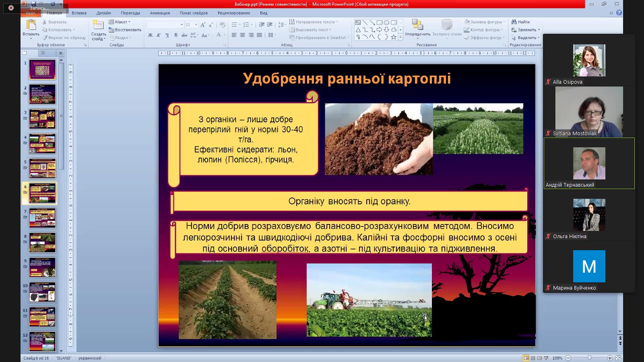Click zoom out minus button
The width and height of the screenshot is (644, 362).
[568, 358]
